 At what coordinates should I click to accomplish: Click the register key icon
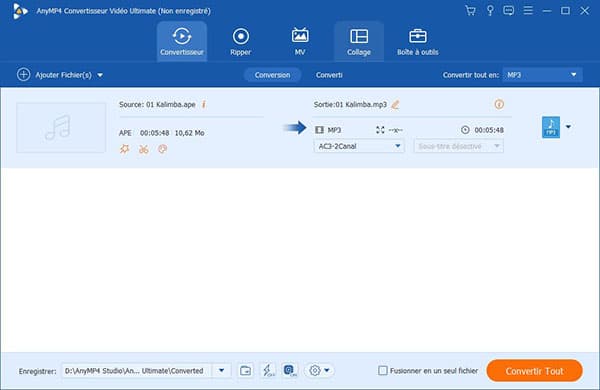tap(490, 11)
